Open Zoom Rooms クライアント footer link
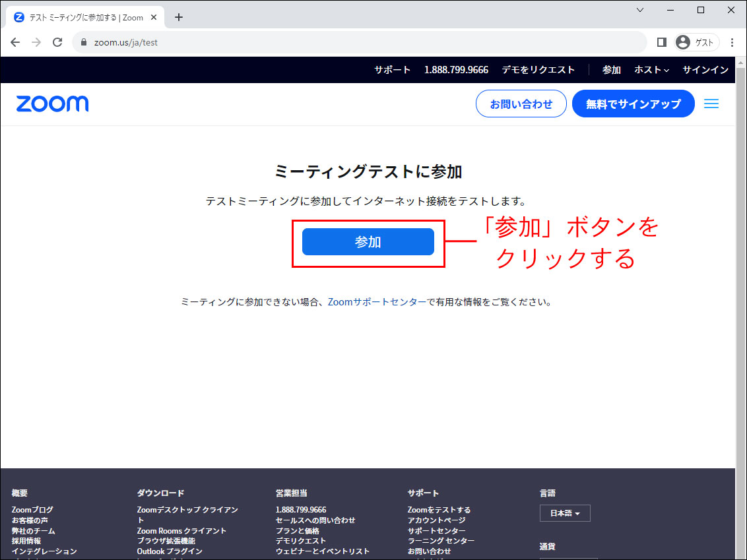Screen dimensions: 747x560 tap(181, 531)
